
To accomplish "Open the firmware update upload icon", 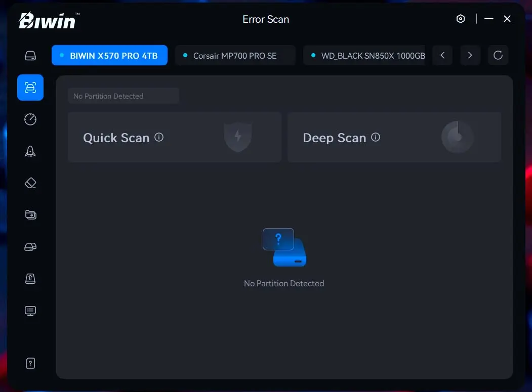I will [x=30, y=279].
